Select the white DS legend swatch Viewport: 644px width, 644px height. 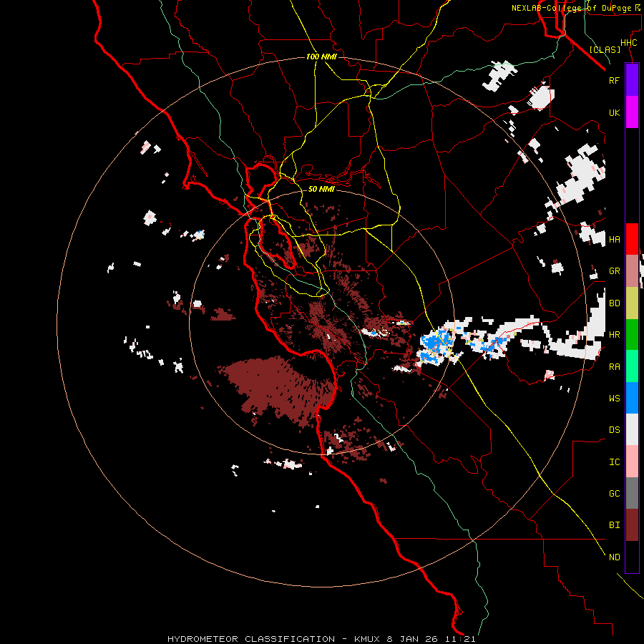pyautogui.click(x=632, y=429)
